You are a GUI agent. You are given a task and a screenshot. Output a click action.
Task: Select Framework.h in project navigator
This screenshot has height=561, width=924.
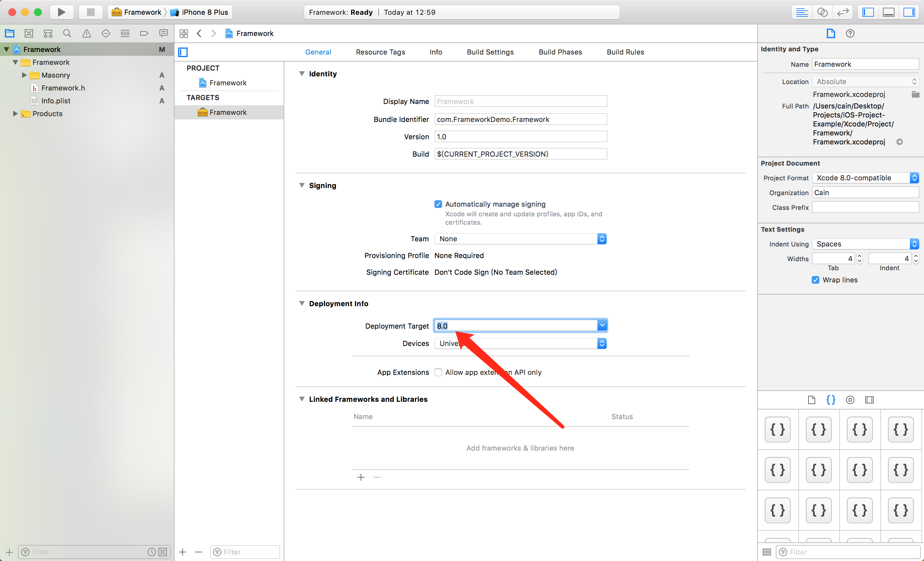coord(63,88)
